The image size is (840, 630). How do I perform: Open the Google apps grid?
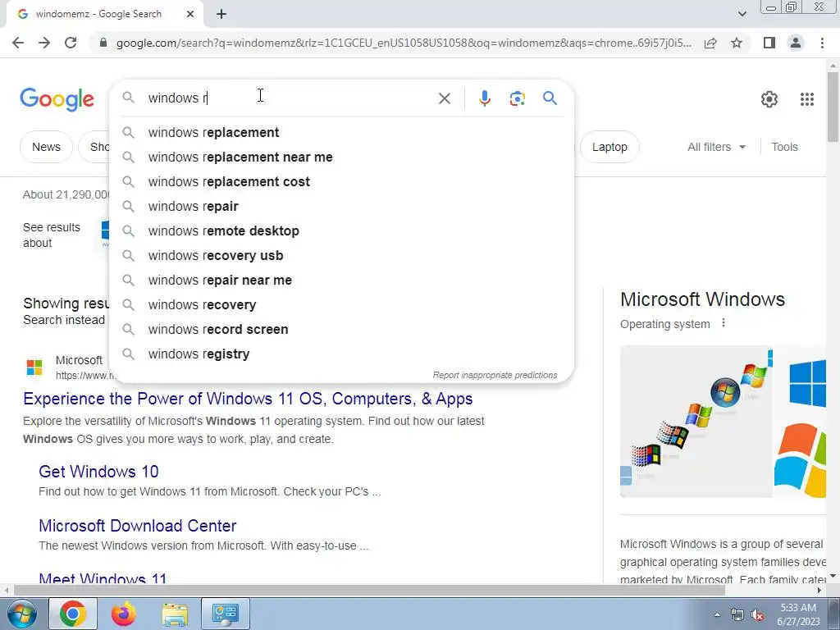pos(807,99)
